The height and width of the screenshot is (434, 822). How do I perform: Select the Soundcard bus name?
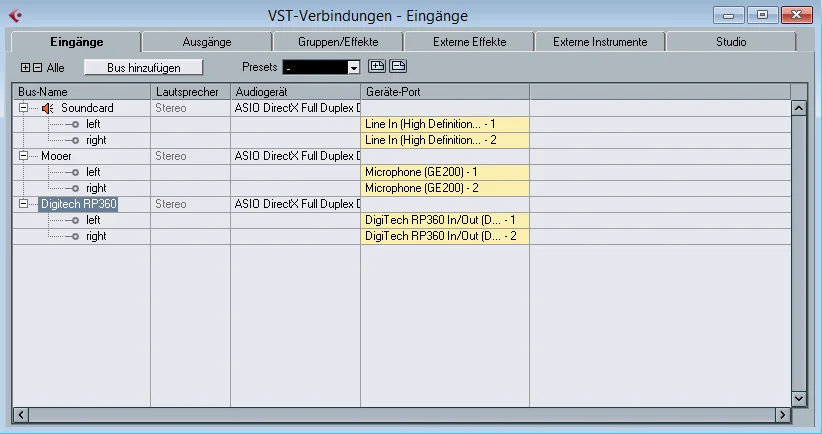87,108
